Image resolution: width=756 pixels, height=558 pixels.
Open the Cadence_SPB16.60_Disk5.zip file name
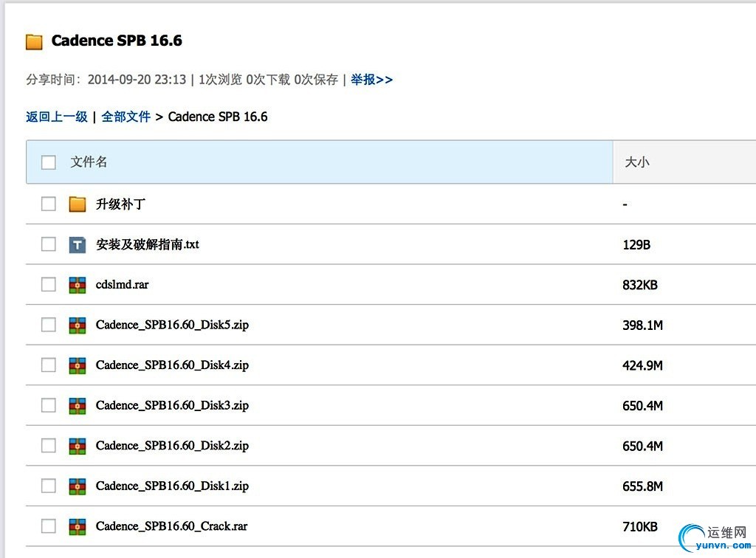[x=172, y=325]
